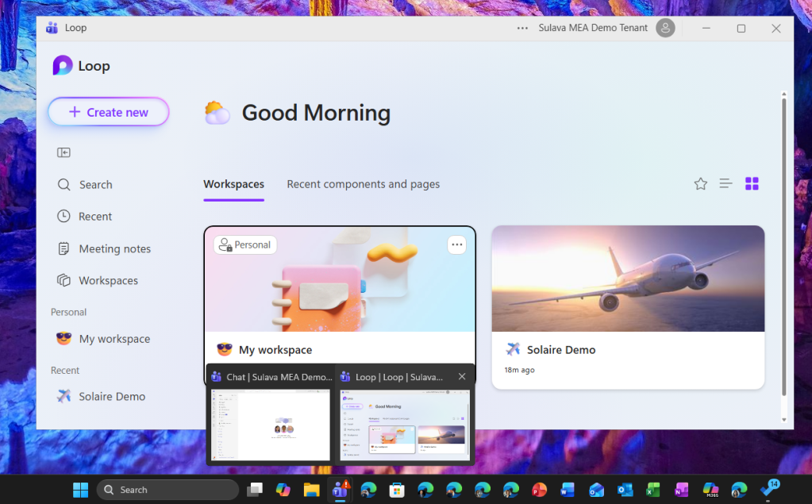Screen dimensions: 812x504
Task: Click the Loop logo in sidebar
Action: point(63,66)
